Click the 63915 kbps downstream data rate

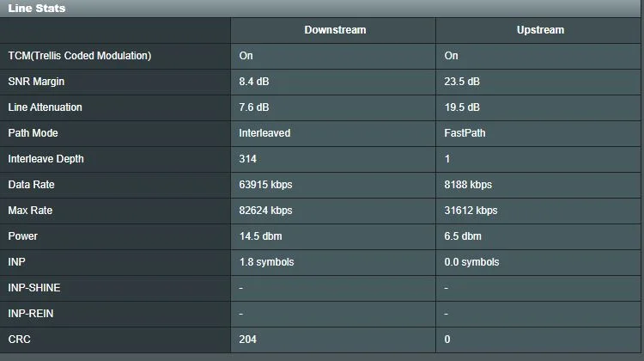[x=265, y=185]
